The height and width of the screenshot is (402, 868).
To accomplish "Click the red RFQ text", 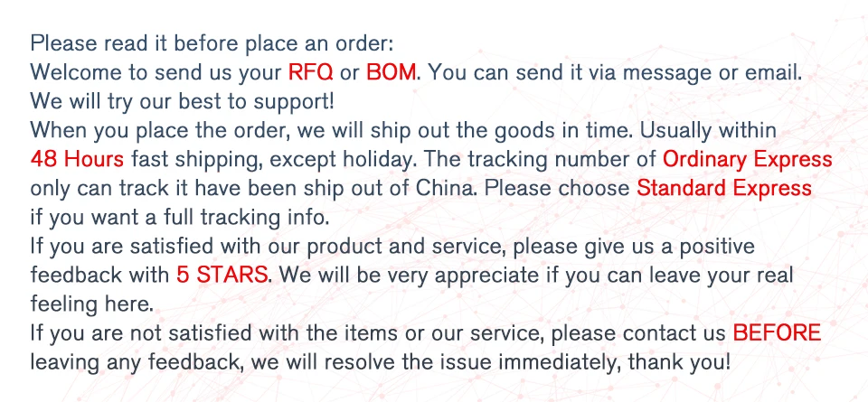I will pyautogui.click(x=309, y=71).
